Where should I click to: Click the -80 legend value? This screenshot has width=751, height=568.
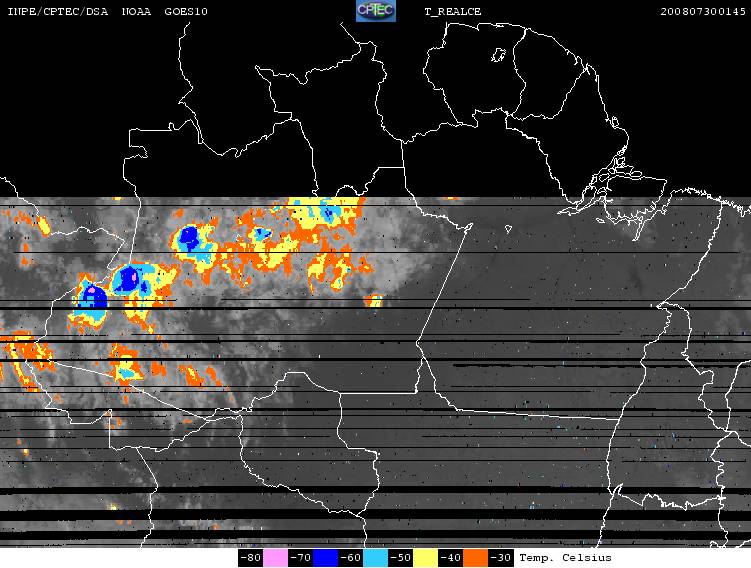(x=250, y=558)
